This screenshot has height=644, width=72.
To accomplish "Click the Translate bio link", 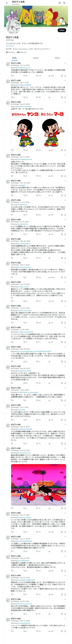I will coord(10,46).
